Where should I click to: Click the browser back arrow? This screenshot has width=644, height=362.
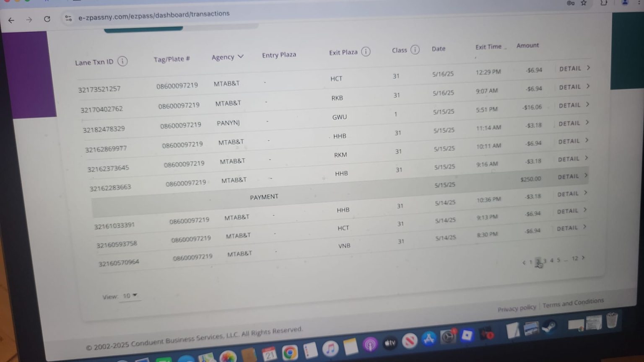[x=11, y=20]
